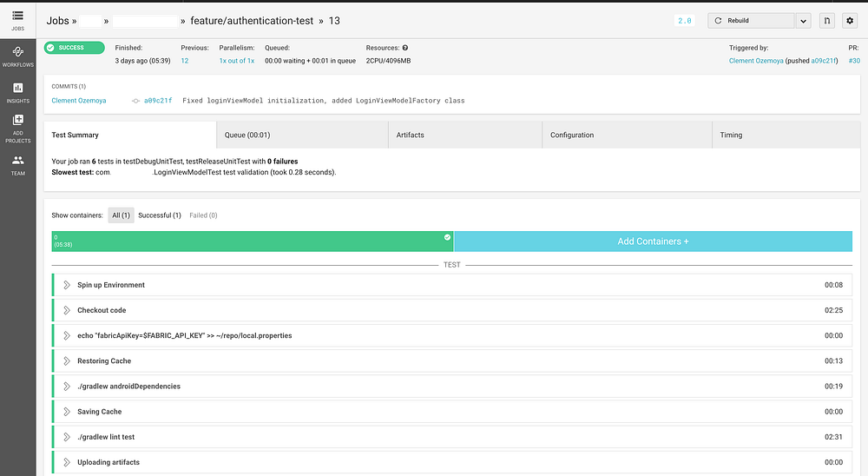Open the Rebuild options dropdown arrow
868x476 pixels.
coord(803,21)
